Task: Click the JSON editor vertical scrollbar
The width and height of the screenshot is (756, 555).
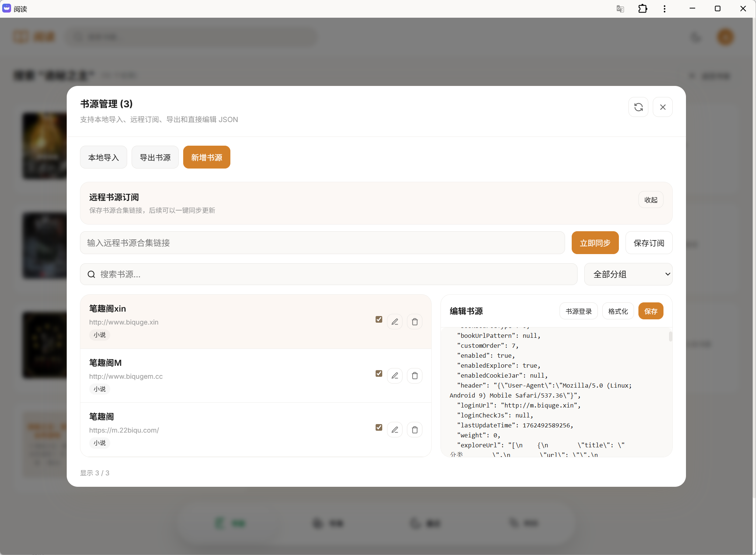Action: coord(670,336)
